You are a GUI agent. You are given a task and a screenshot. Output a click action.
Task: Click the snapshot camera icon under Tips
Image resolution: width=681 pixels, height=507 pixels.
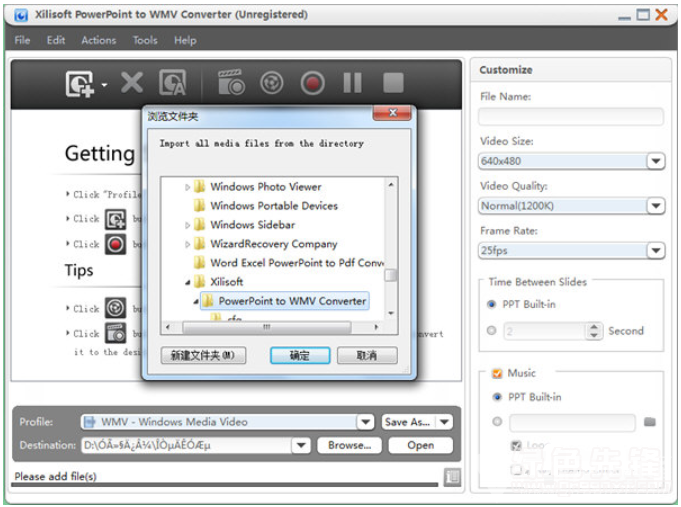click(x=116, y=333)
